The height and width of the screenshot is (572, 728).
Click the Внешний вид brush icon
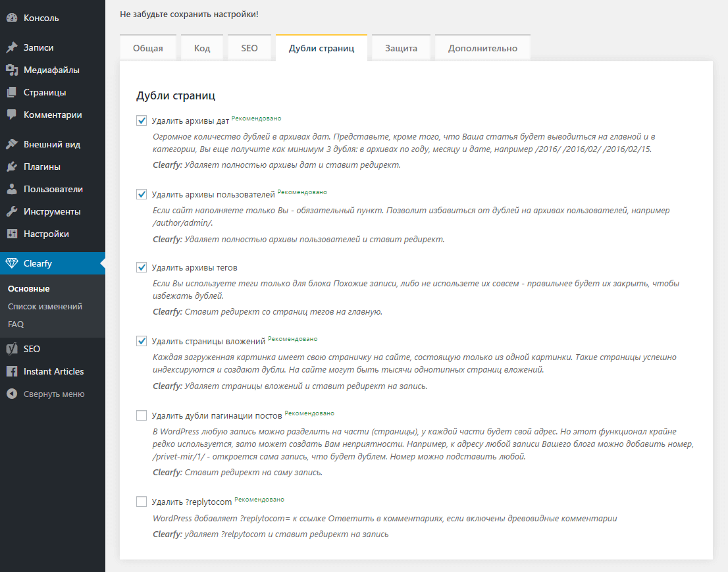pos(12,144)
